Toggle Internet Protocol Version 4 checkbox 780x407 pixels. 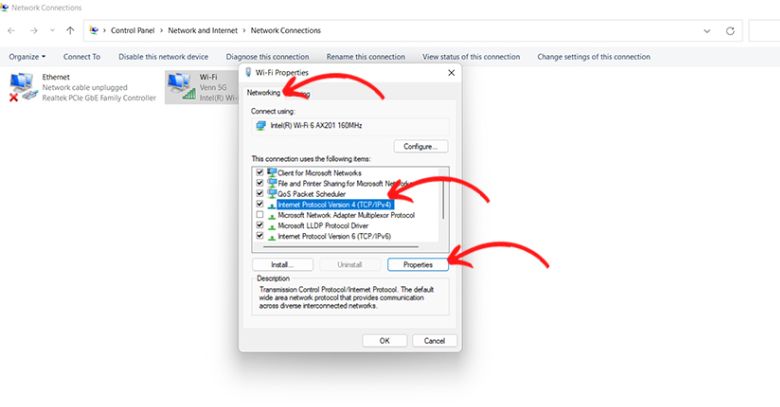260,204
